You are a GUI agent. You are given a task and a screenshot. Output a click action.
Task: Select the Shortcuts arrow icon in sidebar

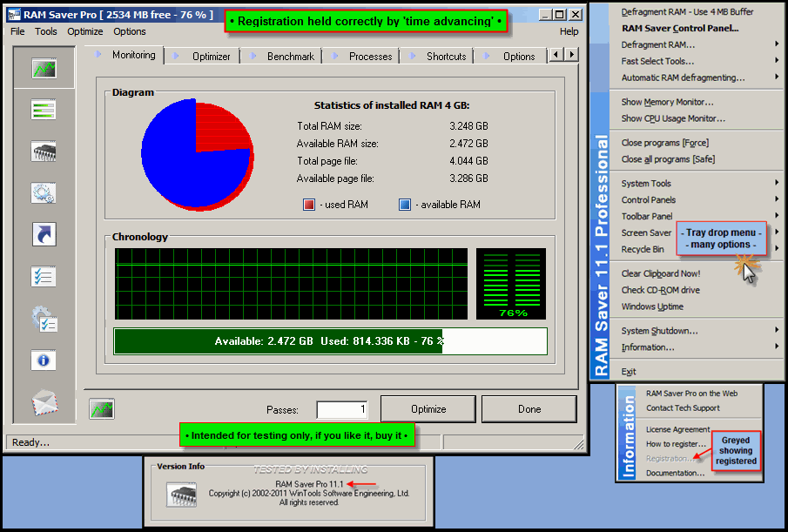tap(44, 233)
